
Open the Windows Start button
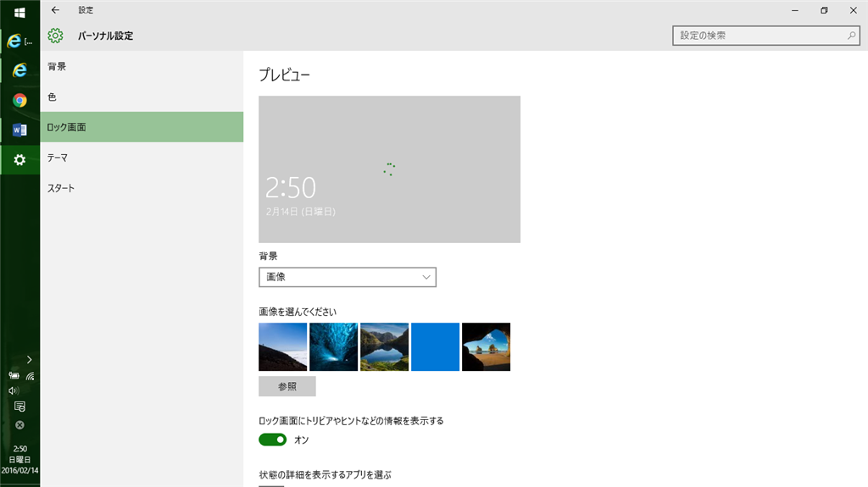(19, 12)
